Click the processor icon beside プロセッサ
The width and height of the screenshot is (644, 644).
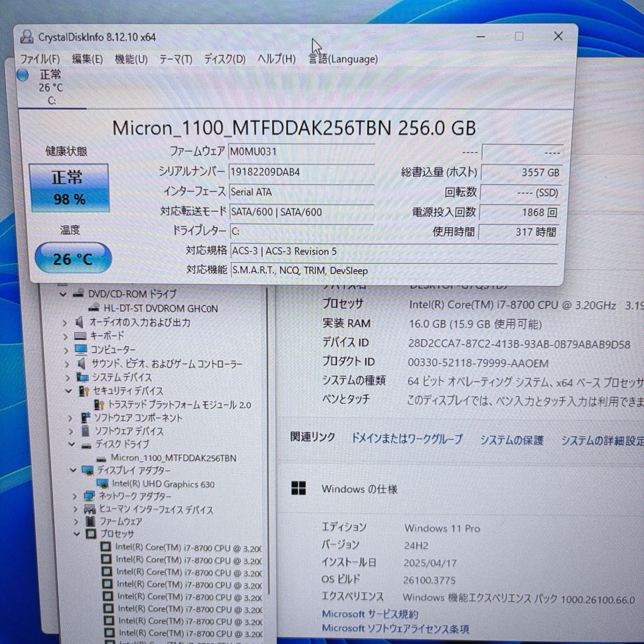pyautogui.click(x=91, y=534)
